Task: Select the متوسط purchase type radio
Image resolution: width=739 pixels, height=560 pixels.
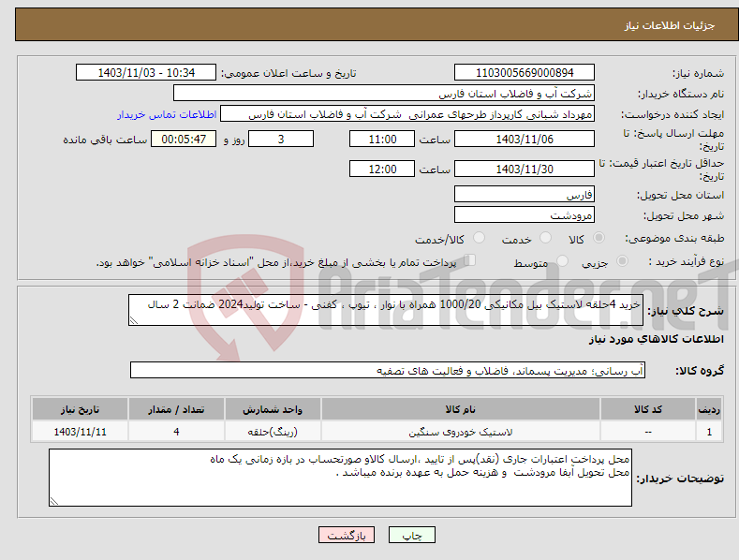Action: 562,261
